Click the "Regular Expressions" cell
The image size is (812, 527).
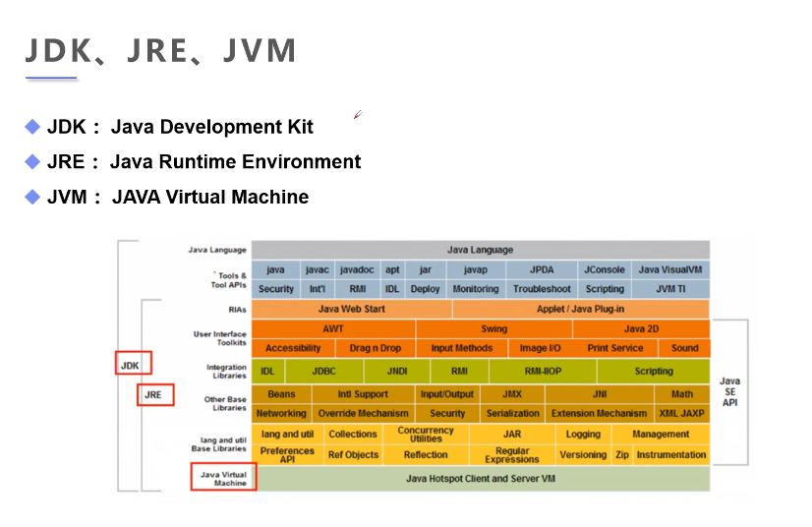click(512, 455)
